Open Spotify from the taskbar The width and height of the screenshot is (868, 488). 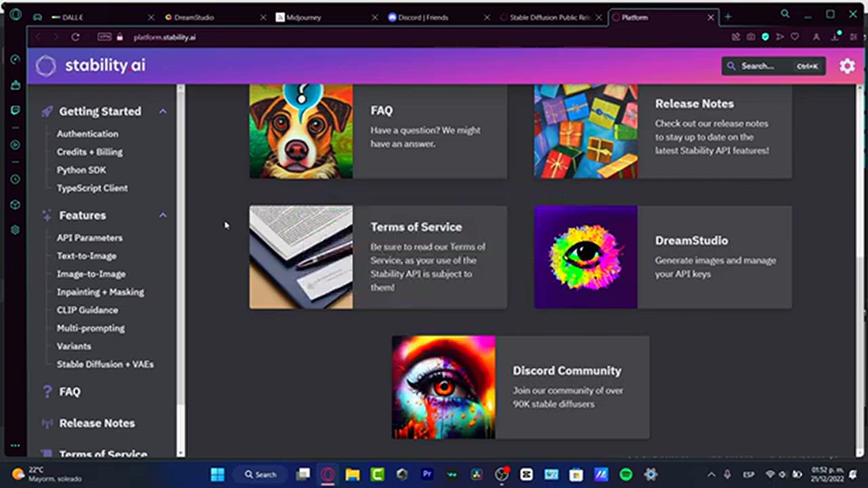[626, 474]
